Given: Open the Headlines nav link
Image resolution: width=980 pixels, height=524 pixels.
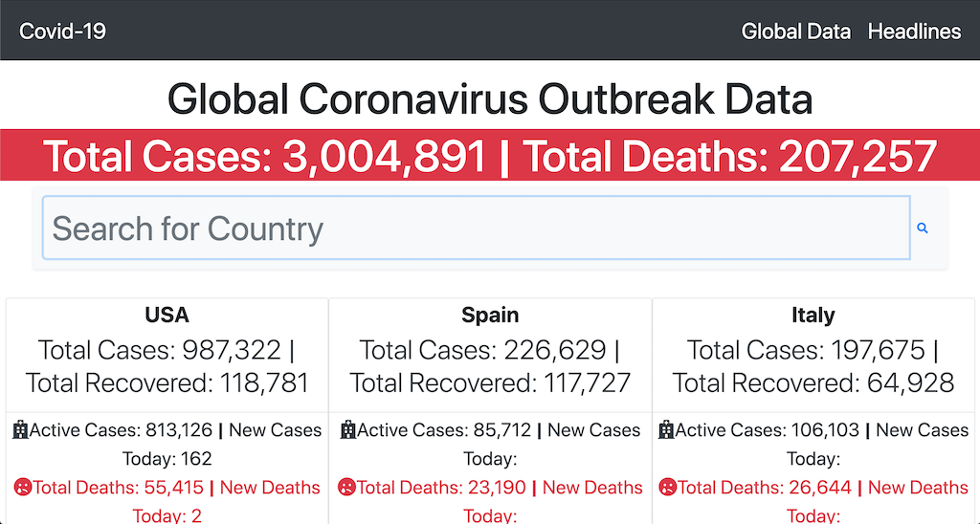Looking at the screenshot, I should click(x=914, y=32).
